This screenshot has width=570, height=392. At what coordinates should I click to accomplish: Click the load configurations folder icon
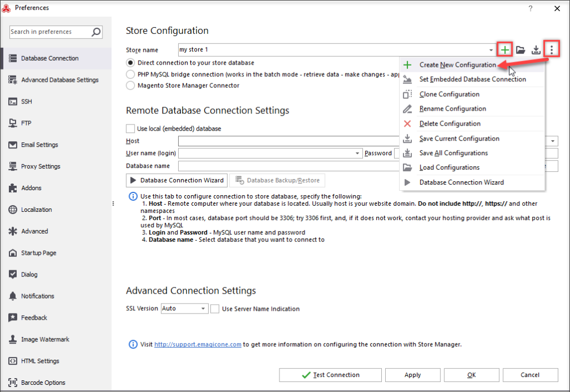pos(520,49)
